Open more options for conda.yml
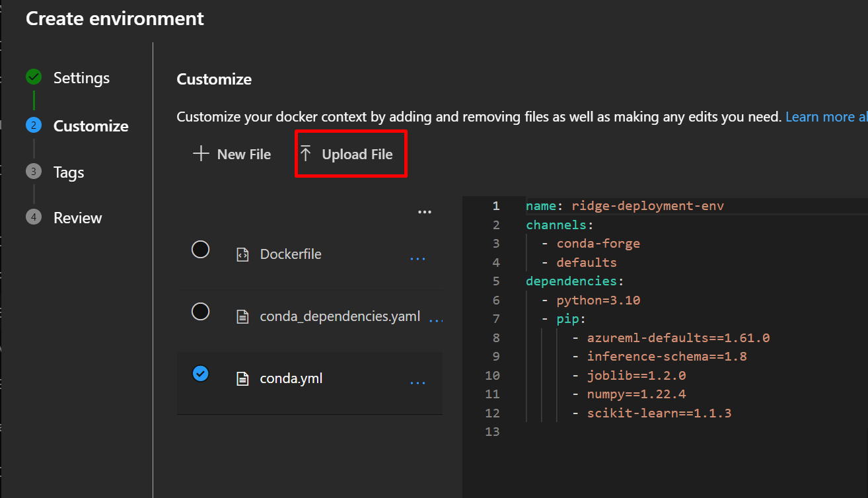This screenshot has height=498, width=868. click(x=417, y=382)
